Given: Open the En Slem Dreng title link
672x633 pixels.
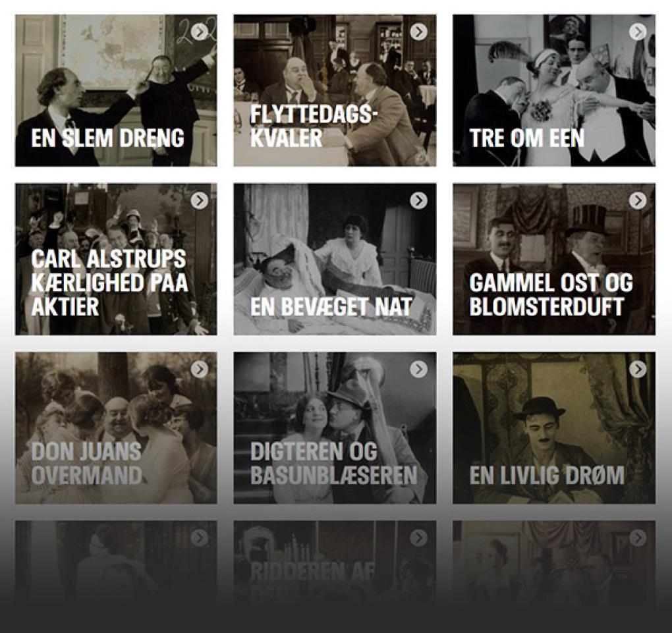Looking at the screenshot, I should coord(107,138).
